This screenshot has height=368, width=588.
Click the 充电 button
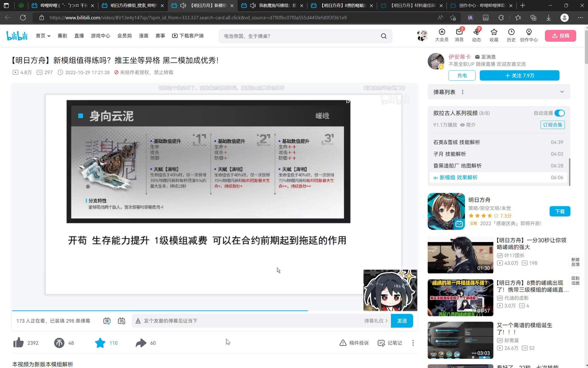point(462,75)
